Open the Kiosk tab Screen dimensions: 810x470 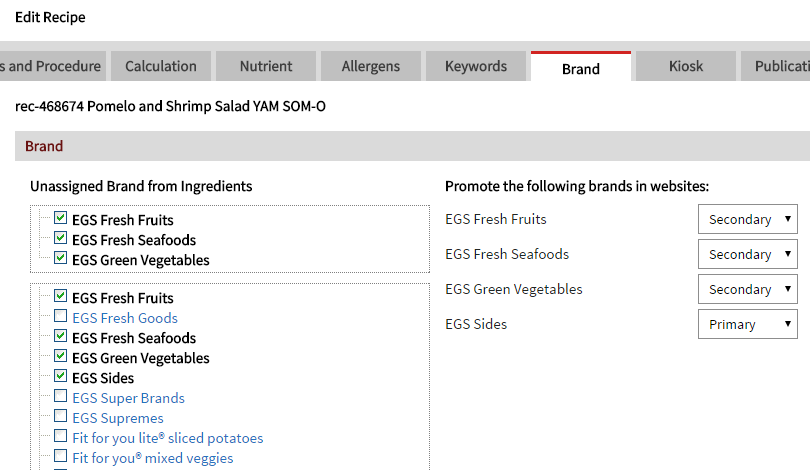(x=685, y=66)
